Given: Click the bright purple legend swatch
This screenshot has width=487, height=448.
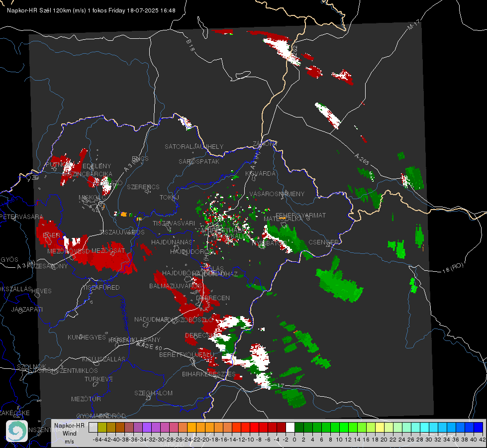Looking at the screenshot, I should click(147, 428).
